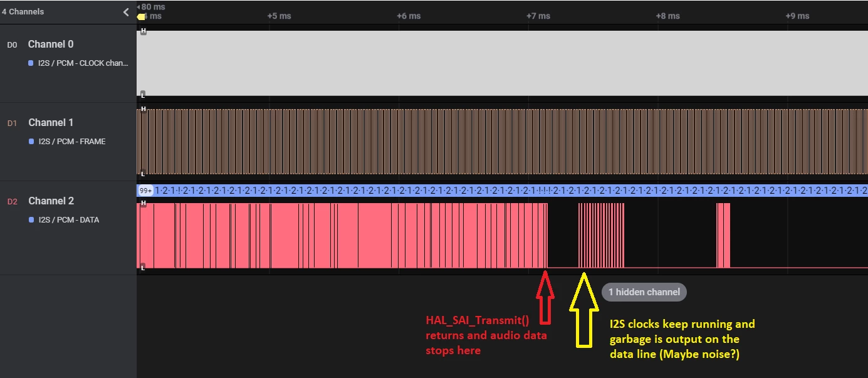
Task: Select the D0 channel identifier
Action: [x=13, y=45]
